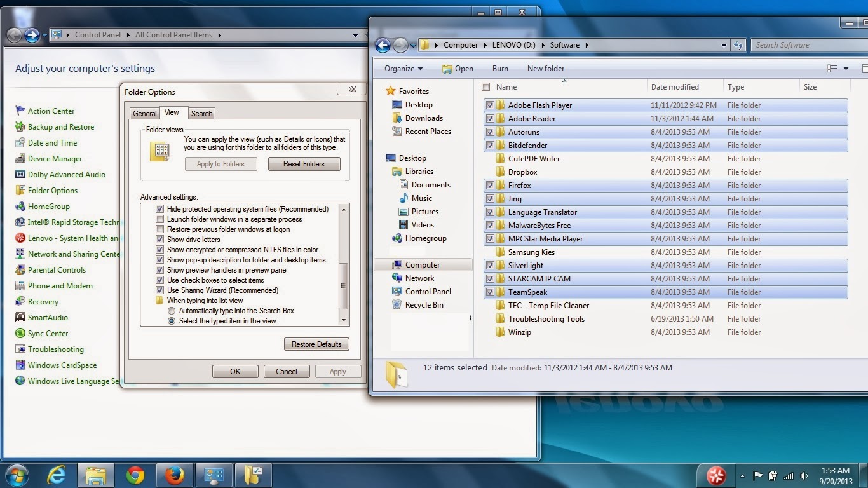Click the Explorer back arrow button
This screenshot has height=488, width=868.
(383, 45)
